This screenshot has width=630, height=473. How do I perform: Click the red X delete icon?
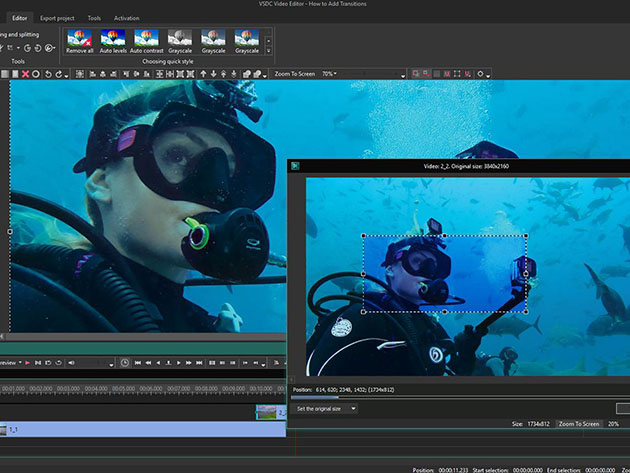pos(25,74)
